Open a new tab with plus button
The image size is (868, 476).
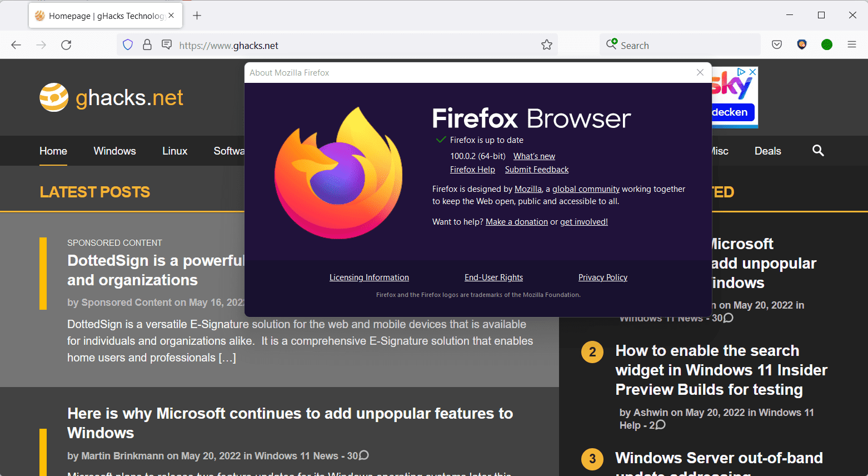point(197,16)
